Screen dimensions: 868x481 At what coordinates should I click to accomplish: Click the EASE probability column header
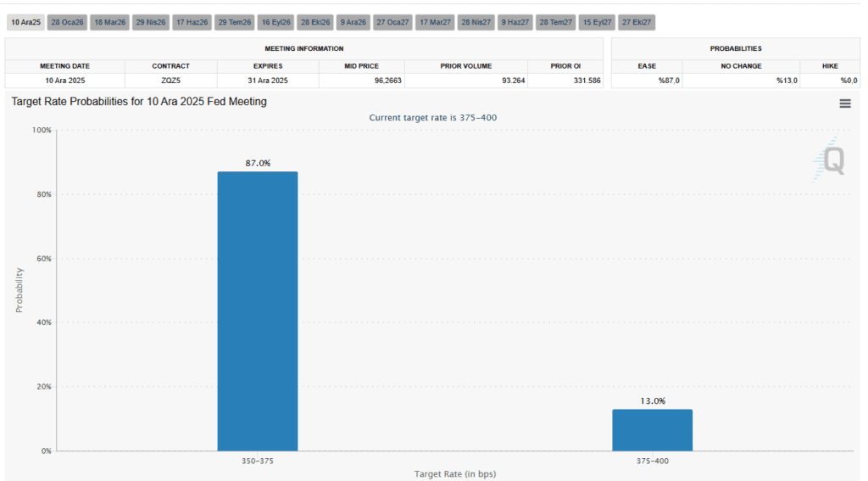point(646,65)
